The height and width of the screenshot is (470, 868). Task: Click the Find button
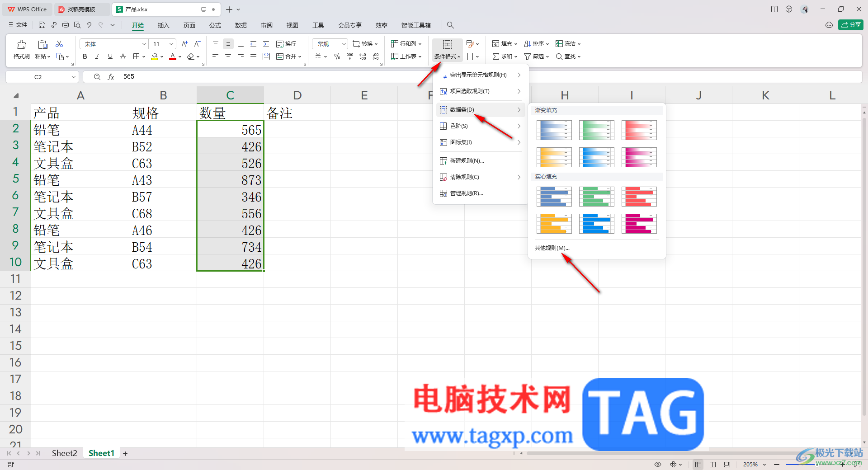(x=568, y=56)
